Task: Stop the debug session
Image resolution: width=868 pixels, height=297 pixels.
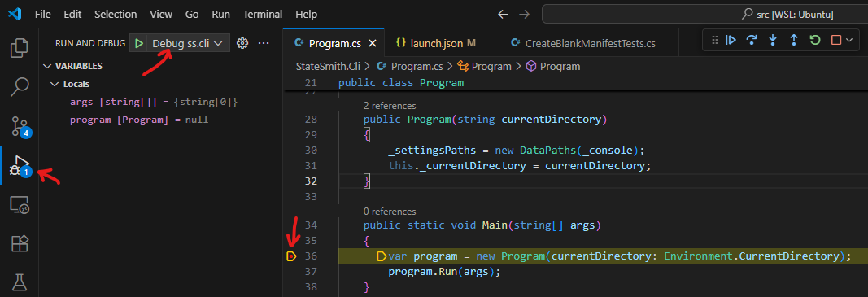Action: point(836,40)
